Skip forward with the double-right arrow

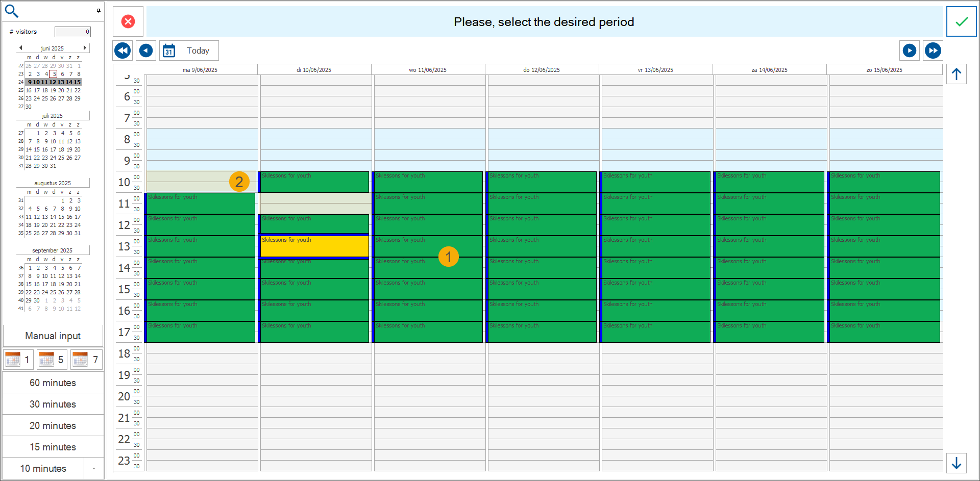[933, 50]
